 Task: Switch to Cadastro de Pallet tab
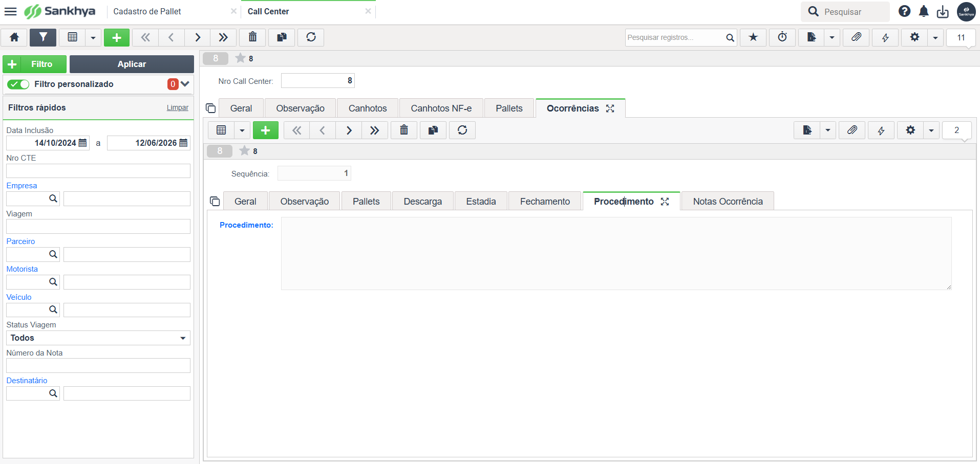[147, 11]
